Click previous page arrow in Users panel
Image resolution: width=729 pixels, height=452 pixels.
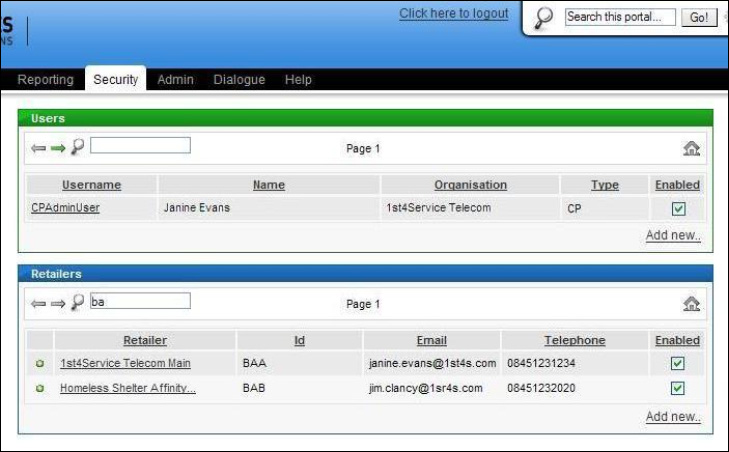[x=39, y=148]
